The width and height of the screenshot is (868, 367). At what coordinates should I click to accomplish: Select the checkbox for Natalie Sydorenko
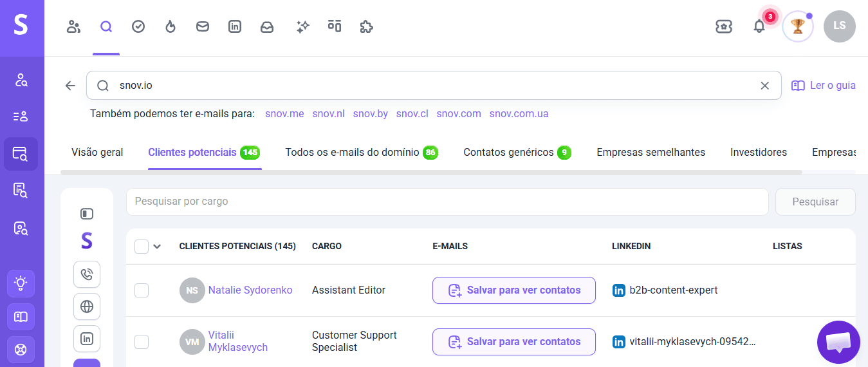click(x=142, y=290)
